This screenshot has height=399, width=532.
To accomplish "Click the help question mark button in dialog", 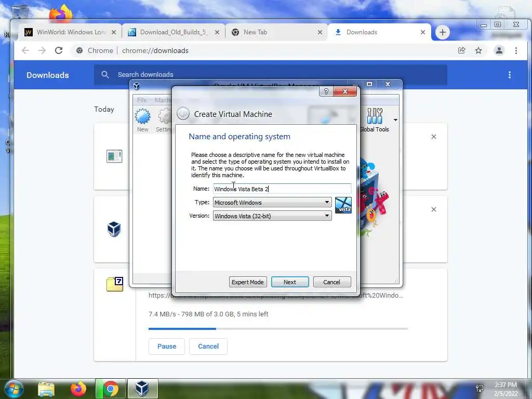I will point(326,91).
